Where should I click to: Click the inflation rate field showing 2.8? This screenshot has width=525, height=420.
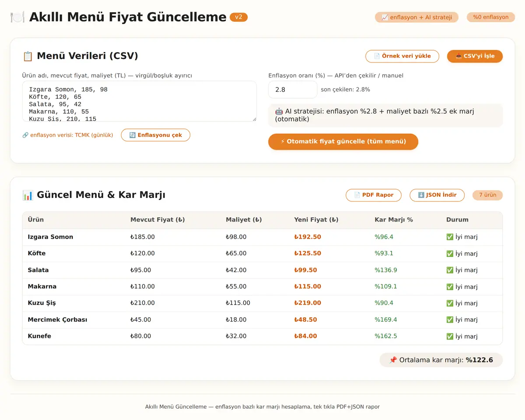tap(293, 90)
